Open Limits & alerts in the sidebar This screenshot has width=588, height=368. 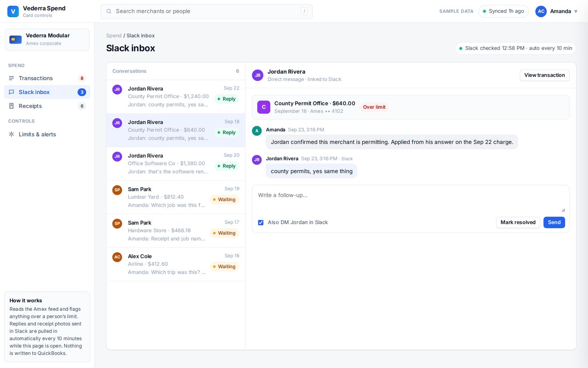47,134
